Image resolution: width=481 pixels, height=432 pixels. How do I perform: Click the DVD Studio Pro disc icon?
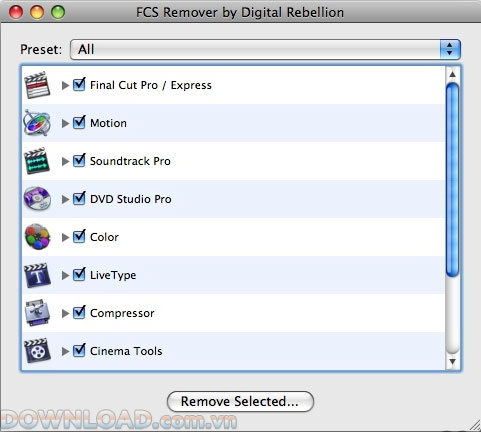click(x=37, y=199)
